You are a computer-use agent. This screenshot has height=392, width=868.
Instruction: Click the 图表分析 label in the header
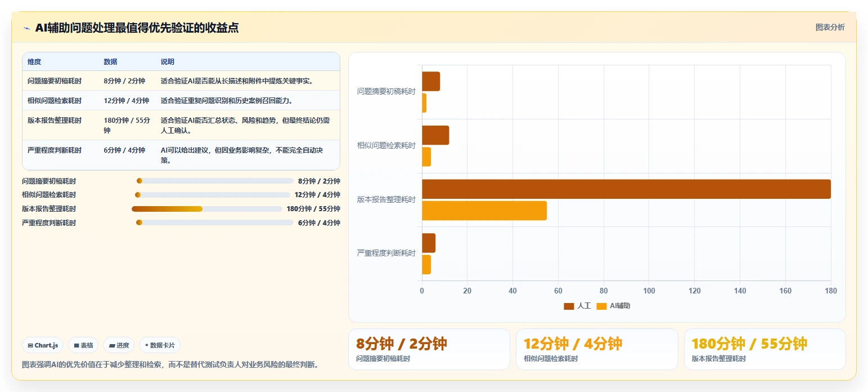pyautogui.click(x=830, y=27)
